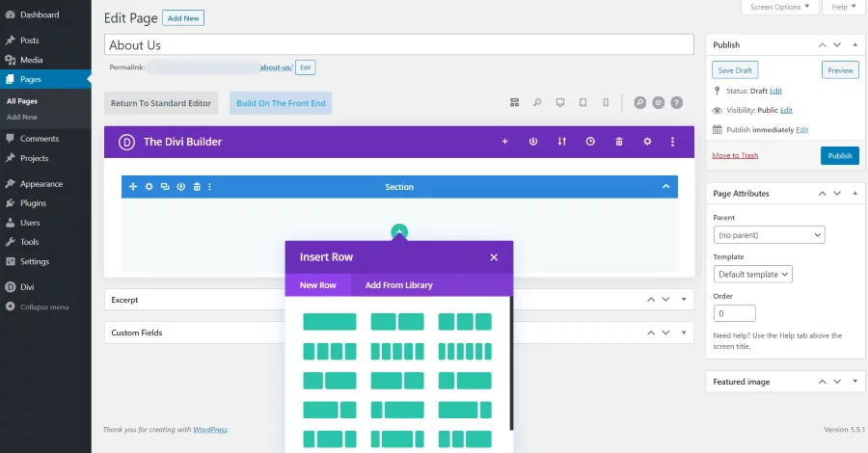The height and width of the screenshot is (453, 868).
Task: Open the Template dropdown
Action: pos(753,275)
